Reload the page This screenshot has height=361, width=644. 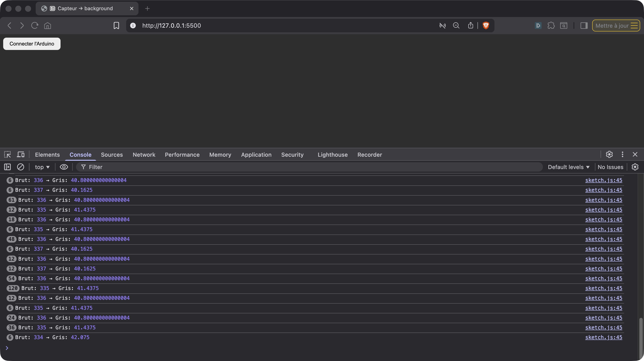click(x=34, y=26)
